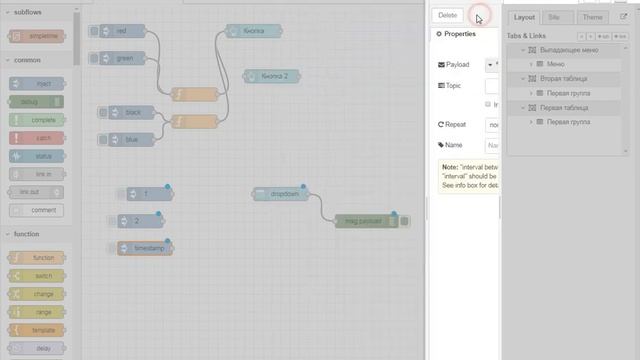This screenshot has height=360, width=640.
Task: Select the Кнопка 2 node on the canvas
Action: pos(272,76)
